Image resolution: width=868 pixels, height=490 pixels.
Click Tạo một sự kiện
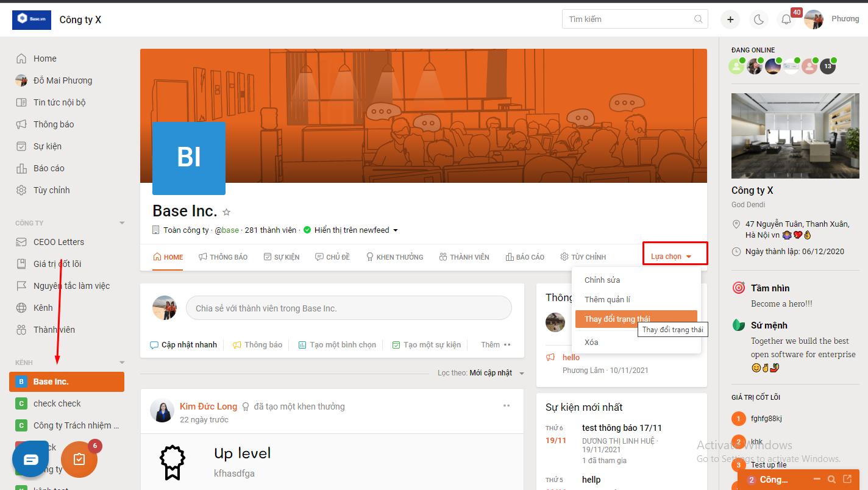point(426,345)
